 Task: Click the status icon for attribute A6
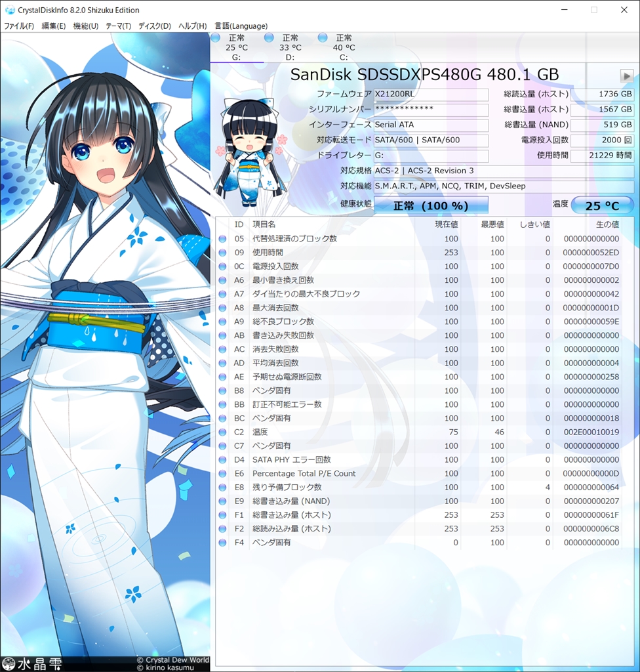pyautogui.click(x=222, y=280)
